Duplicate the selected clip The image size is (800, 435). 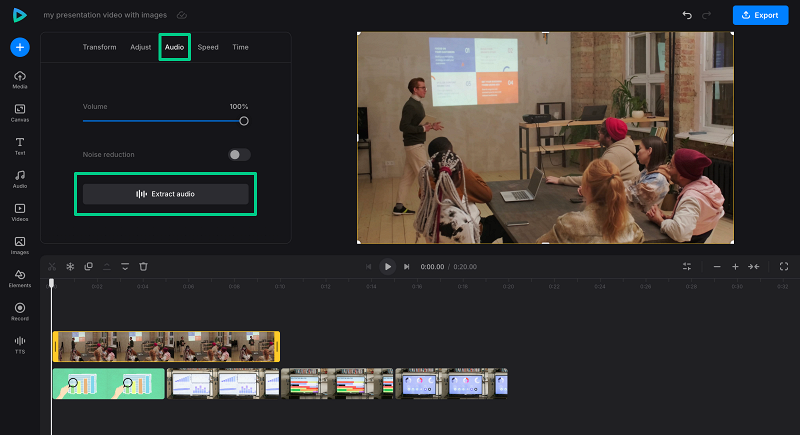click(88, 267)
